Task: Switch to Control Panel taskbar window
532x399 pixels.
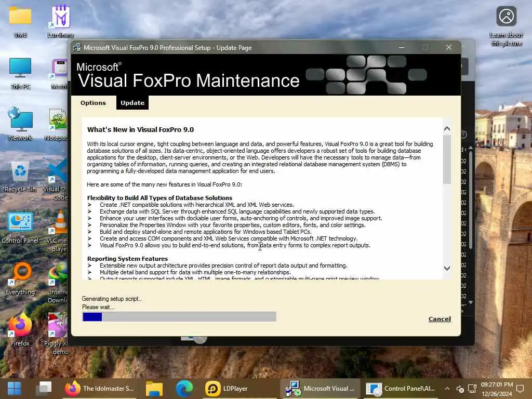Action: tap(401, 389)
